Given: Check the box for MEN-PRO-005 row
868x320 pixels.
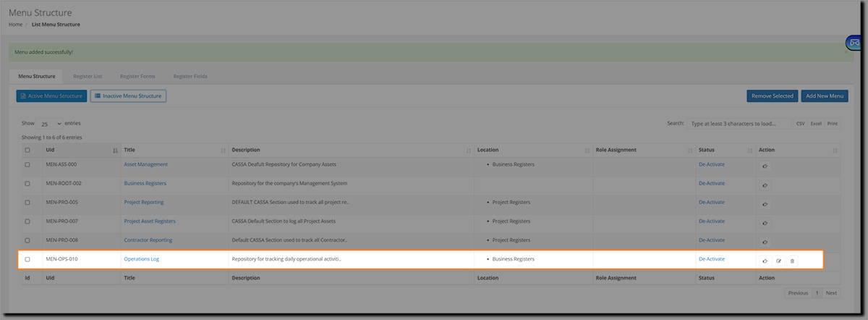Looking at the screenshot, I should (x=27, y=203).
